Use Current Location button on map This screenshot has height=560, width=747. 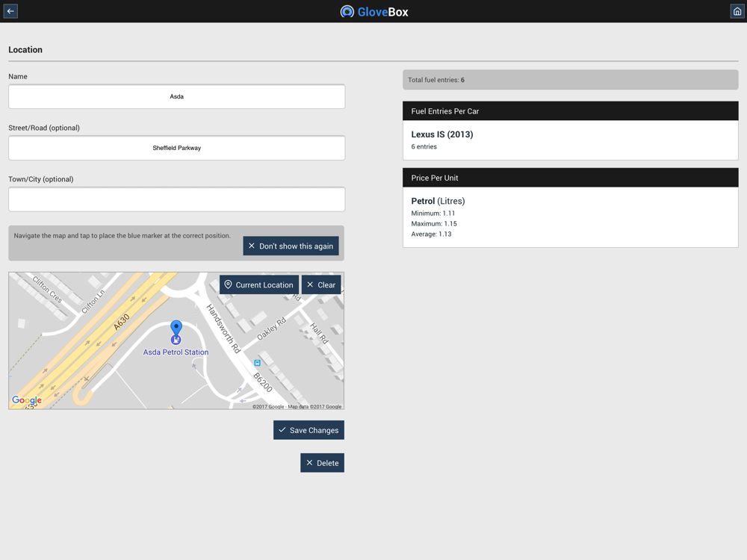pos(259,284)
